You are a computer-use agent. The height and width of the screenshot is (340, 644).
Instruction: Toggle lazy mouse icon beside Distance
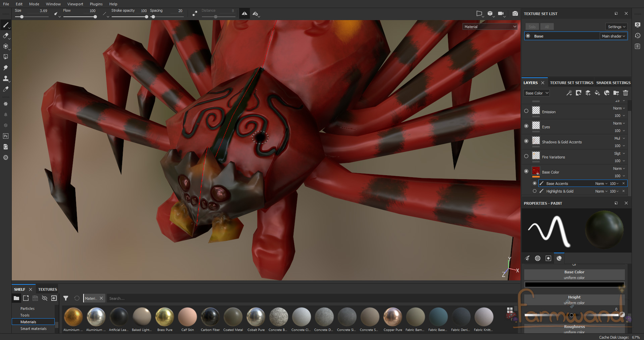195,13
